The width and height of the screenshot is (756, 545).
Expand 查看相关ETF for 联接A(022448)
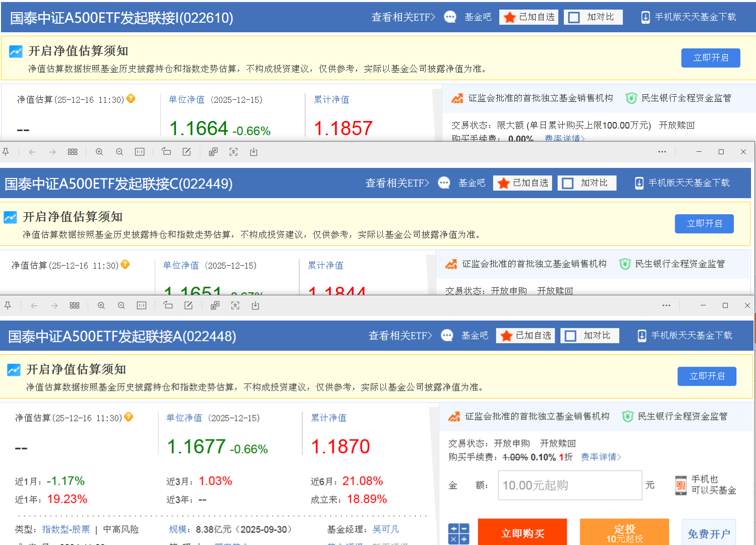click(x=400, y=336)
